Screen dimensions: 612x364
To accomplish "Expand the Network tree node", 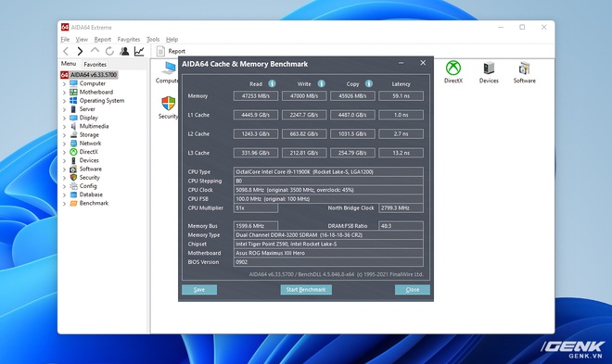I will 64,144.
